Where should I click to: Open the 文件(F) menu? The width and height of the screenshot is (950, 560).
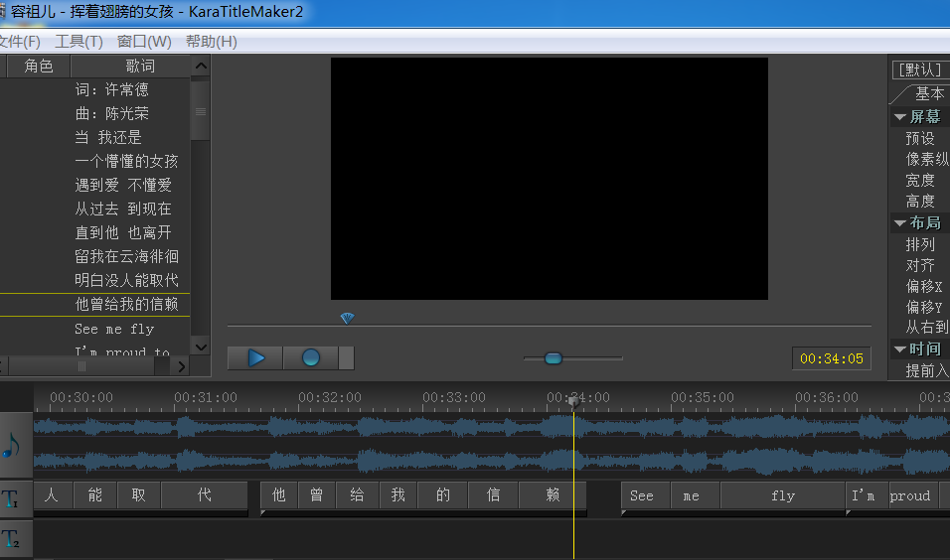coord(20,42)
